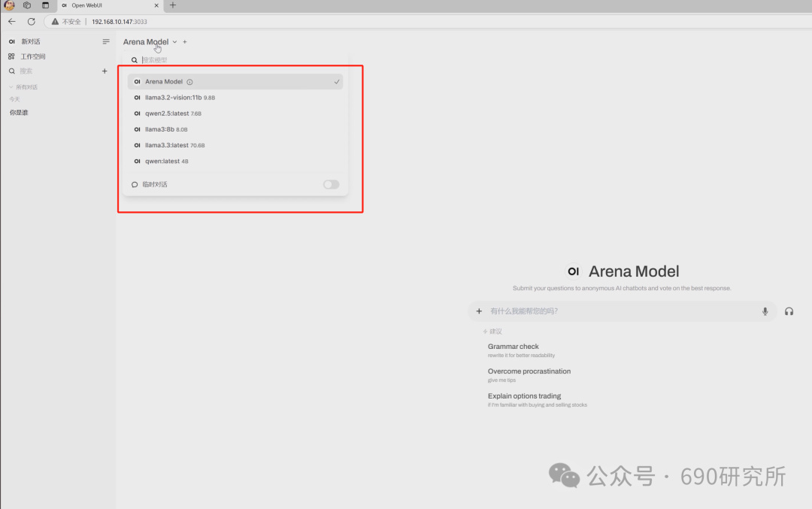The height and width of the screenshot is (509, 812).
Task: Click the plus icon next to sidebar search
Action: 105,71
